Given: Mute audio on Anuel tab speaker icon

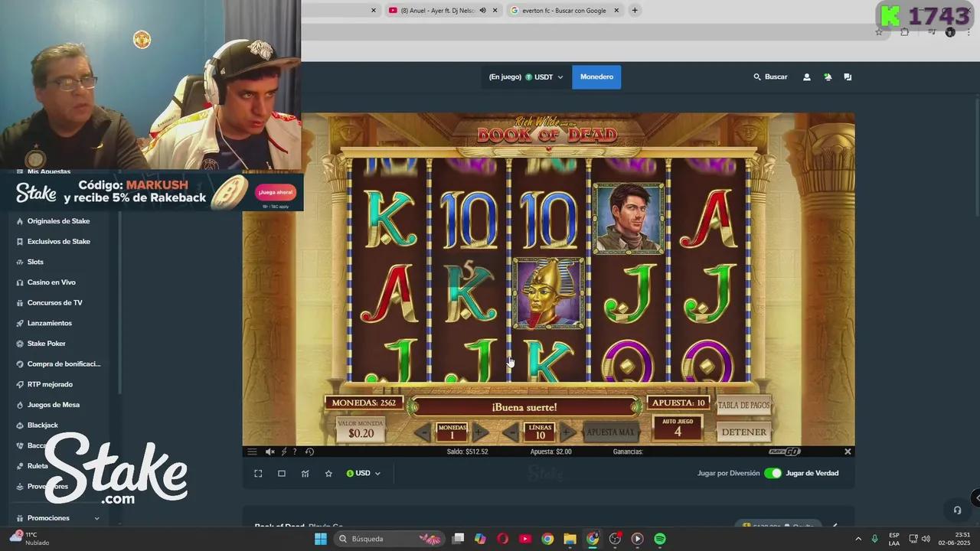Looking at the screenshot, I should tap(482, 11).
